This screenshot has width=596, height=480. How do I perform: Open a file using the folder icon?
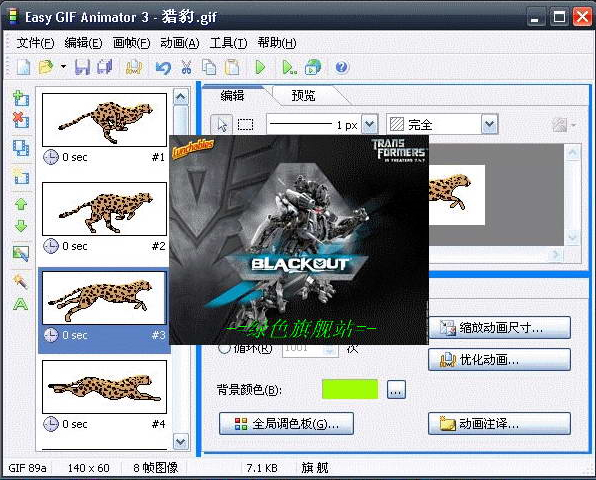coord(46,67)
